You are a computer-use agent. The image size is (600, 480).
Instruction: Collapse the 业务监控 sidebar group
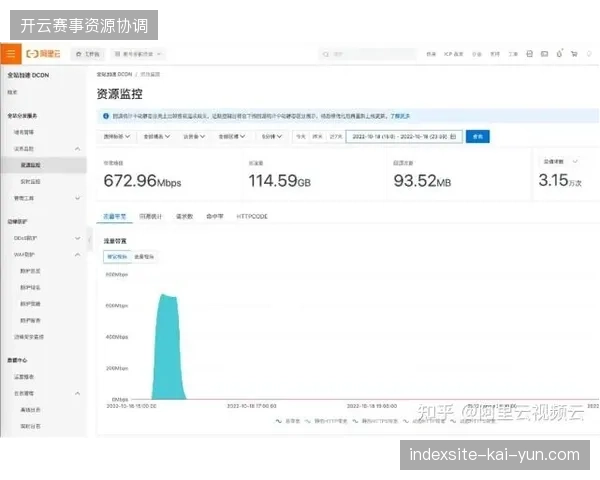click(x=77, y=149)
